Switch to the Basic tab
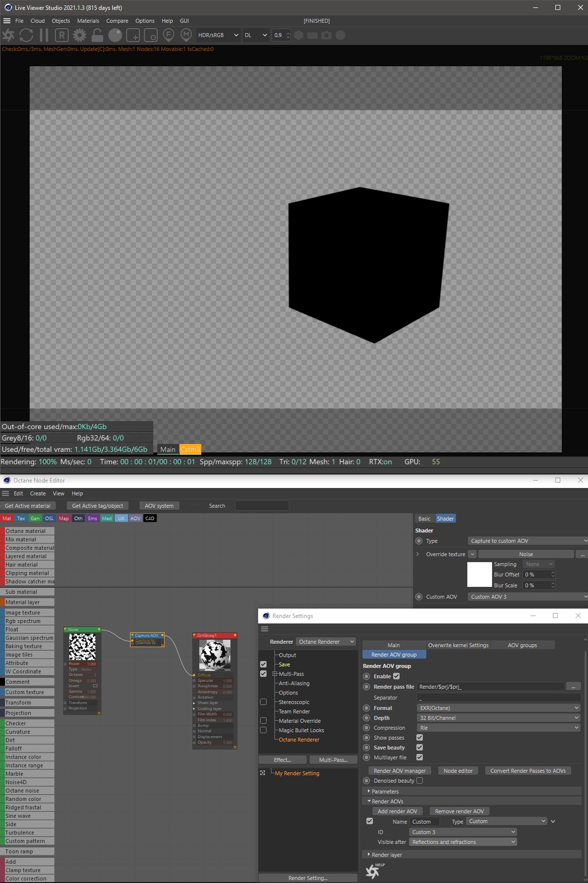Image resolution: width=588 pixels, height=883 pixels. (424, 518)
